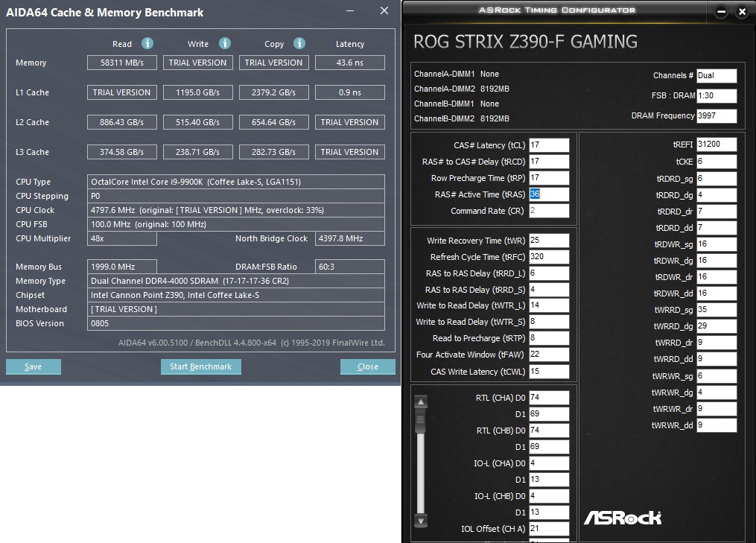Click the DRAM Frequency 3997 field

(717, 115)
